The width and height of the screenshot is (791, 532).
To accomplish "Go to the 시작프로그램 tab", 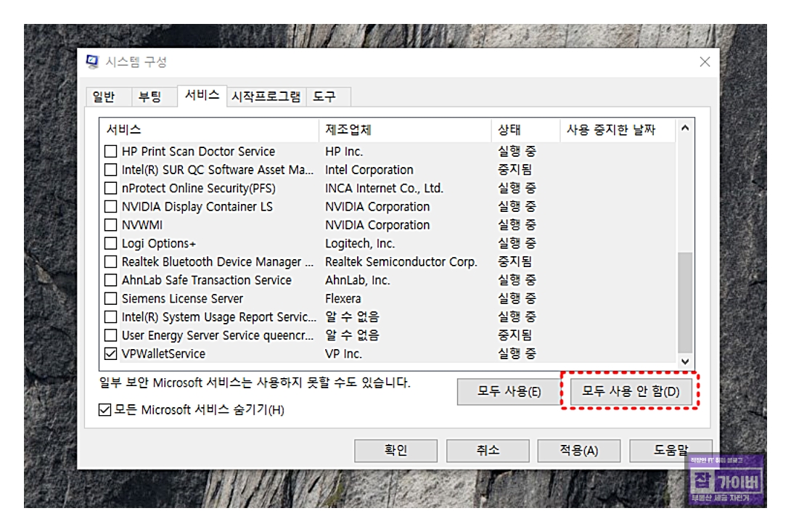I will pos(266,97).
